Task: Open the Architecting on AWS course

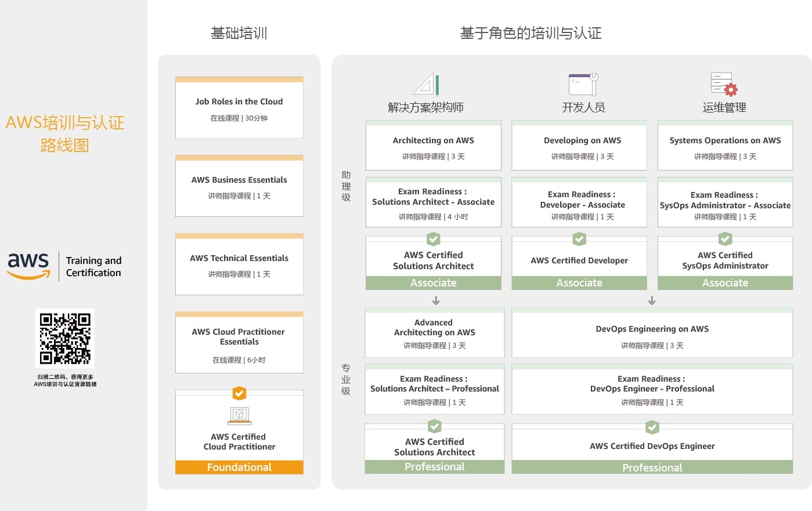Action: coord(434,146)
